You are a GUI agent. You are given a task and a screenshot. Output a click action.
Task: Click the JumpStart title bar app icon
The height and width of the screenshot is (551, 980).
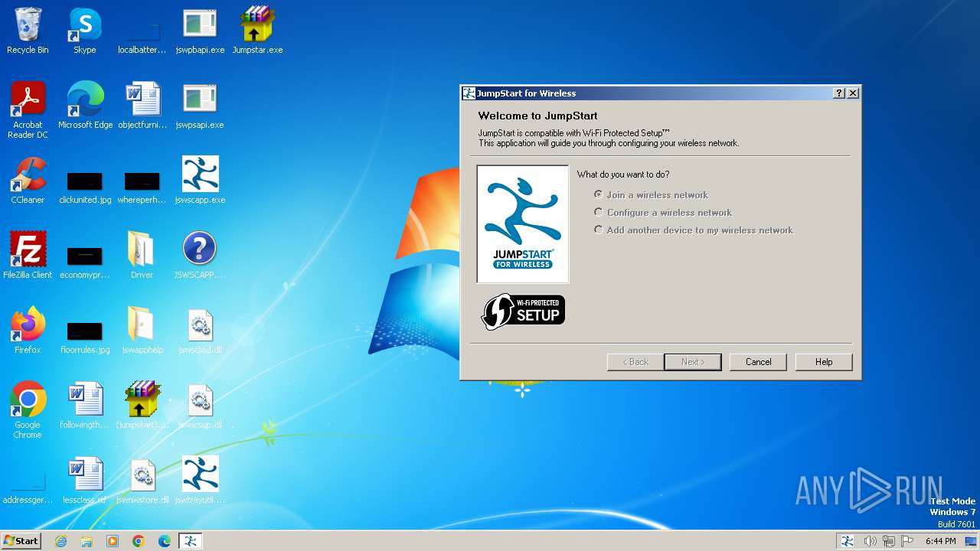(469, 93)
